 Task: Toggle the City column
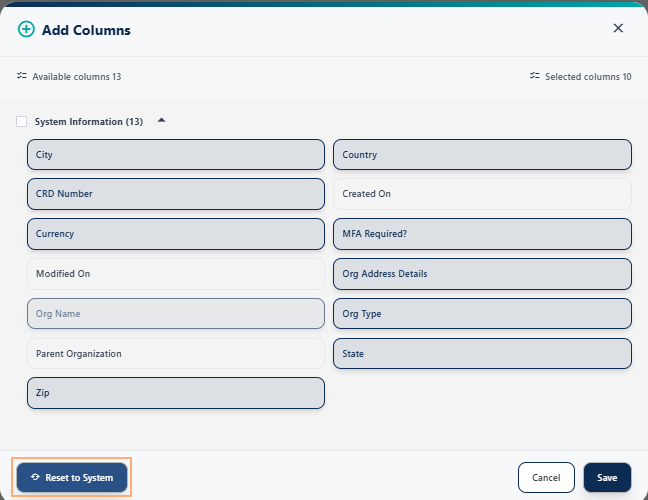click(176, 155)
